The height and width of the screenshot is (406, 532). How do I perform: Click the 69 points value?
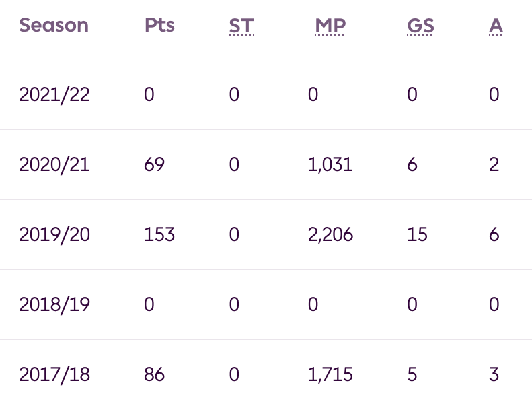(154, 164)
